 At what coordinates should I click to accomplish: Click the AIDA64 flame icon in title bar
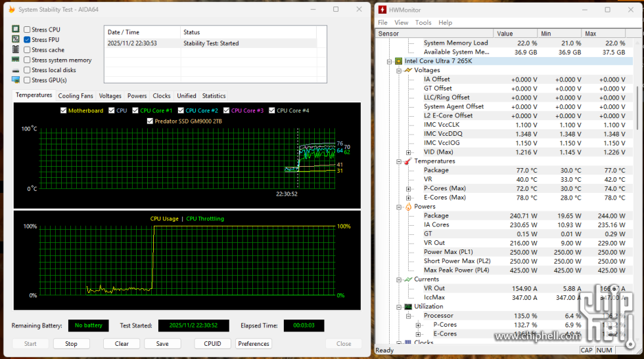pyautogui.click(x=11, y=10)
